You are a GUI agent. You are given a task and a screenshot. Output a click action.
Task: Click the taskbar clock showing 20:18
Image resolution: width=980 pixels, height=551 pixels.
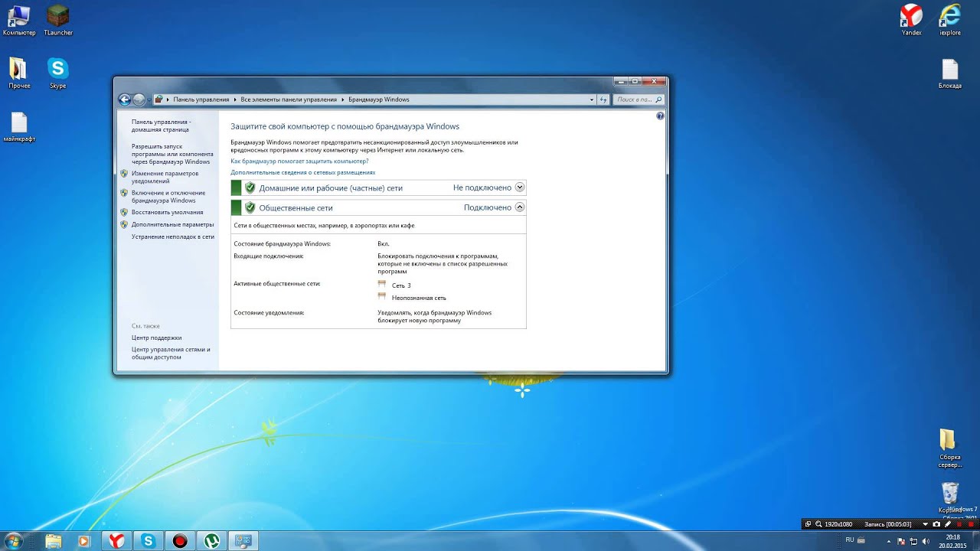coord(952,541)
